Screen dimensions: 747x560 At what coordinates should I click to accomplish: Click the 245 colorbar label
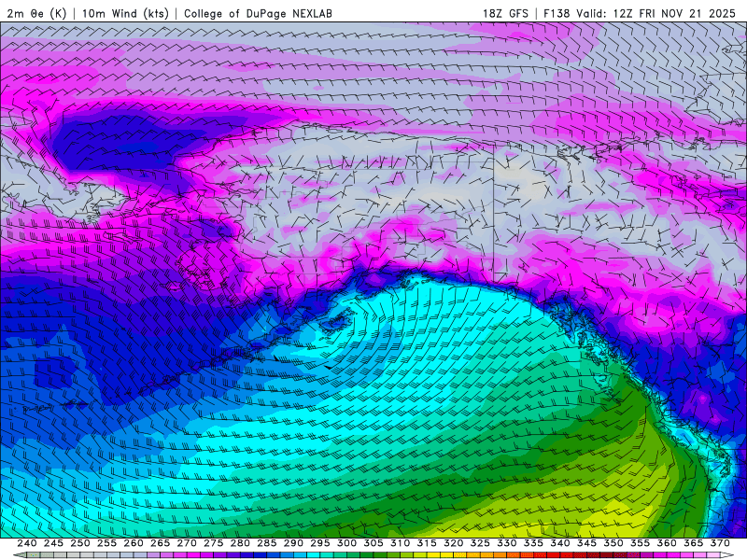point(53,543)
